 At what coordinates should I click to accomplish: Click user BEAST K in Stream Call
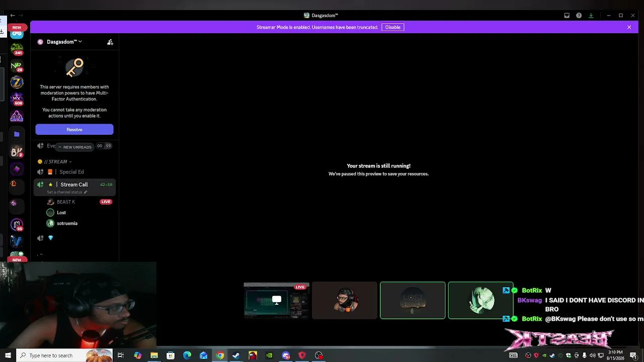[65, 202]
